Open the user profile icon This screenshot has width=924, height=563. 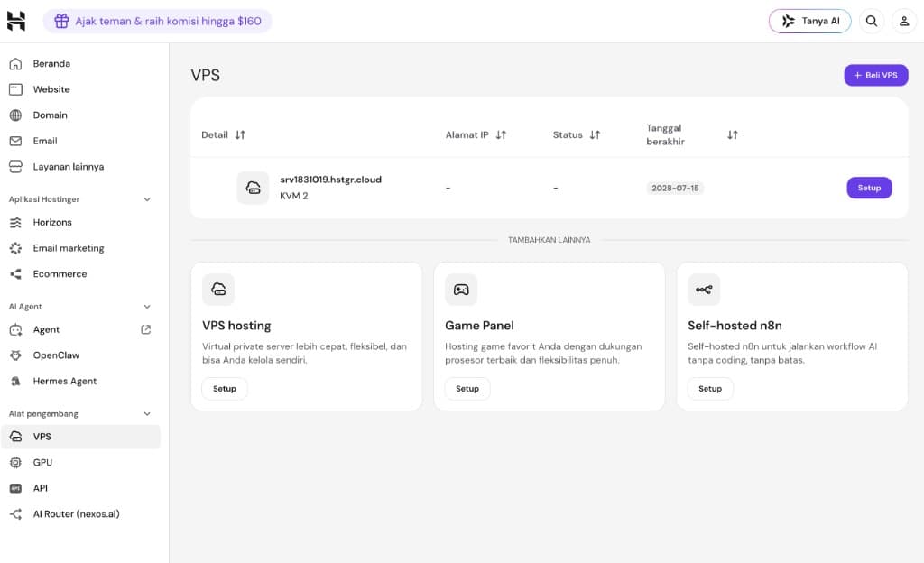[x=904, y=21]
